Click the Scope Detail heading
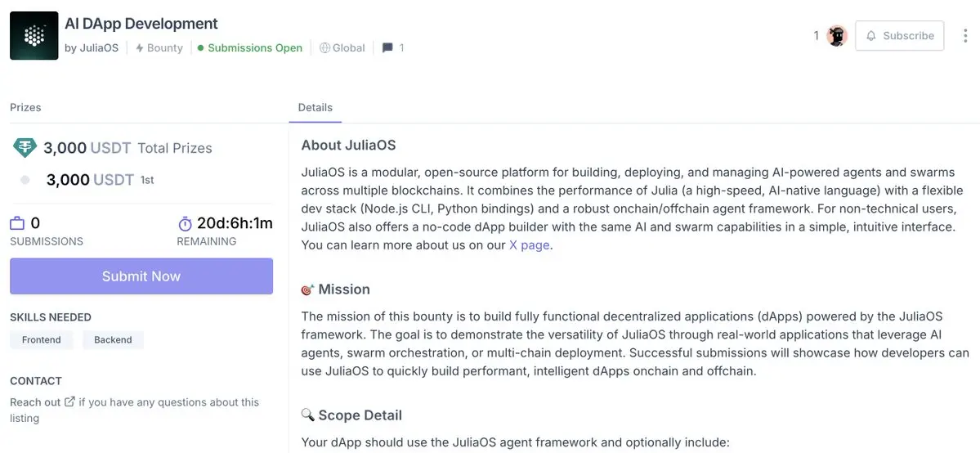This screenshot has height=453, width=980. 360,415
